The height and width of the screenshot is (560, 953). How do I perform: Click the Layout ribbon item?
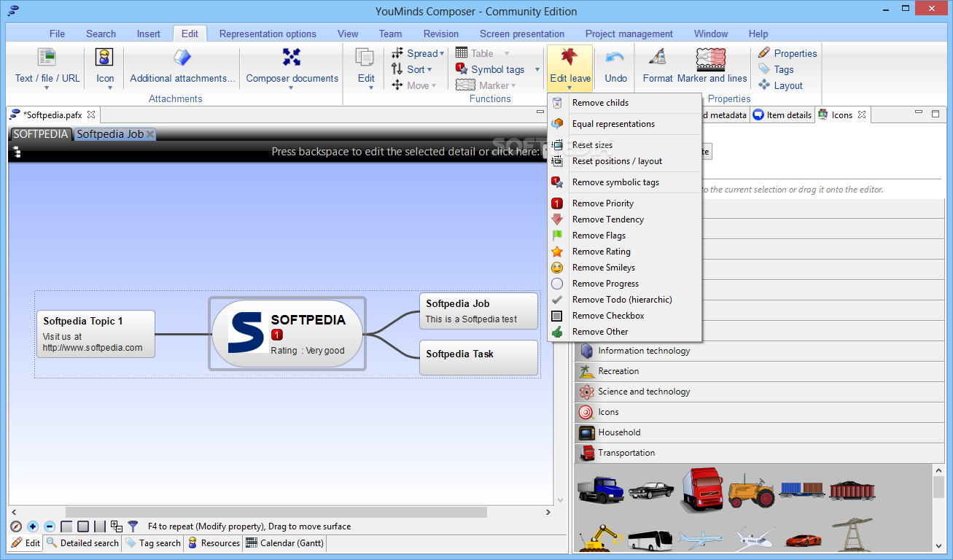780,85
